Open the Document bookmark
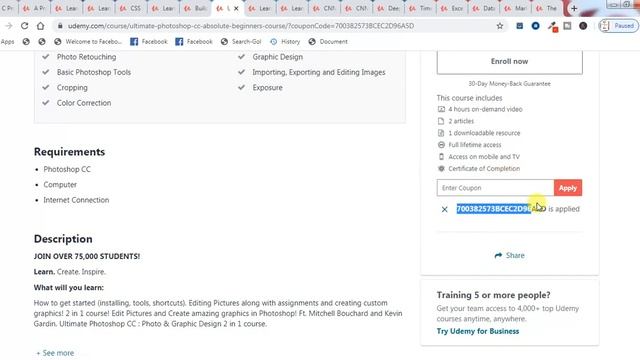The image size is (640, 360). coord(328,42)
